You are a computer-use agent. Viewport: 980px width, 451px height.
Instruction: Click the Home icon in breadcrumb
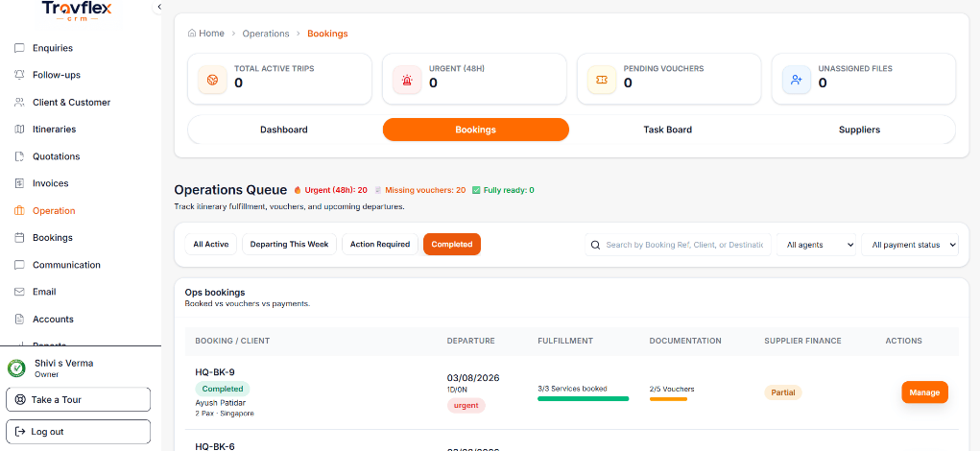pyautogui.click(x=192, y=34)
